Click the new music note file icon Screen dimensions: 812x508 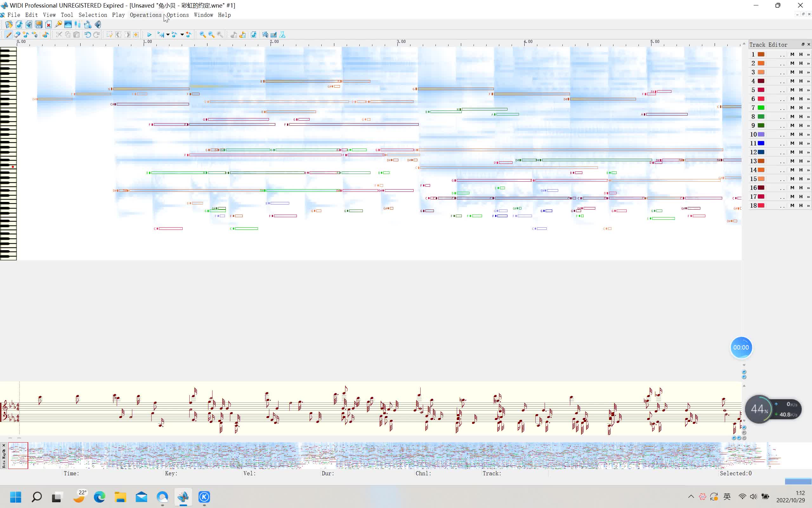click(19, 24)
